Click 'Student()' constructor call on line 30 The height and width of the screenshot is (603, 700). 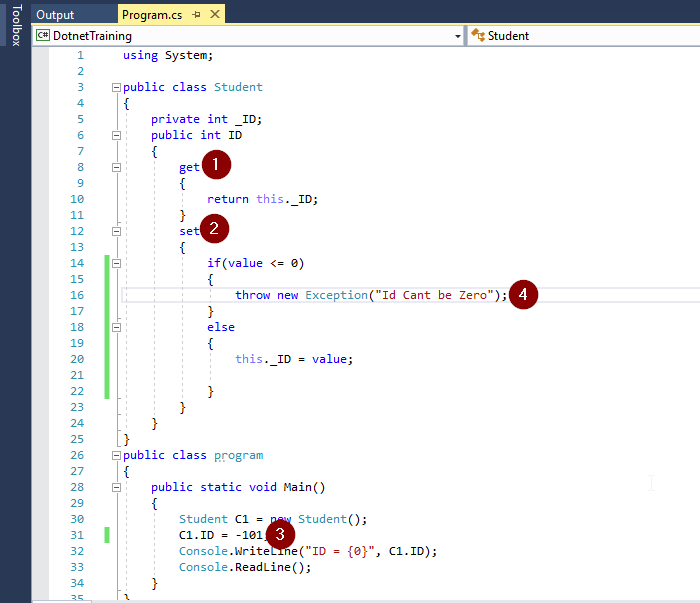pyautogui.click(x=329, y=519)
